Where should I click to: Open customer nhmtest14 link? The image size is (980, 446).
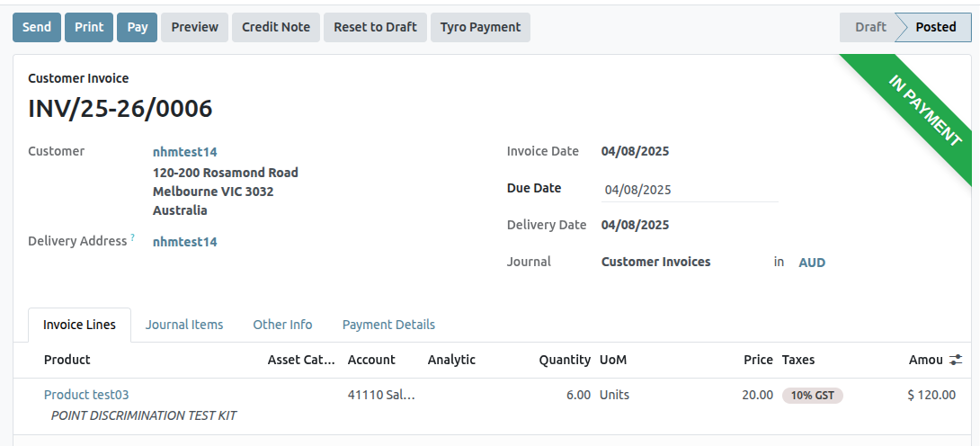click(x=185, y=152)
